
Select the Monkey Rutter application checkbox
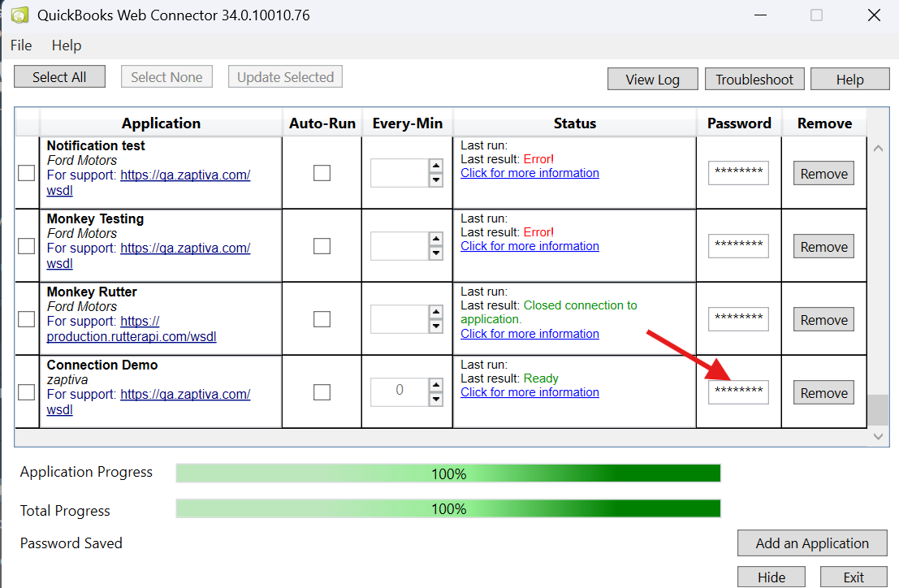27,319
